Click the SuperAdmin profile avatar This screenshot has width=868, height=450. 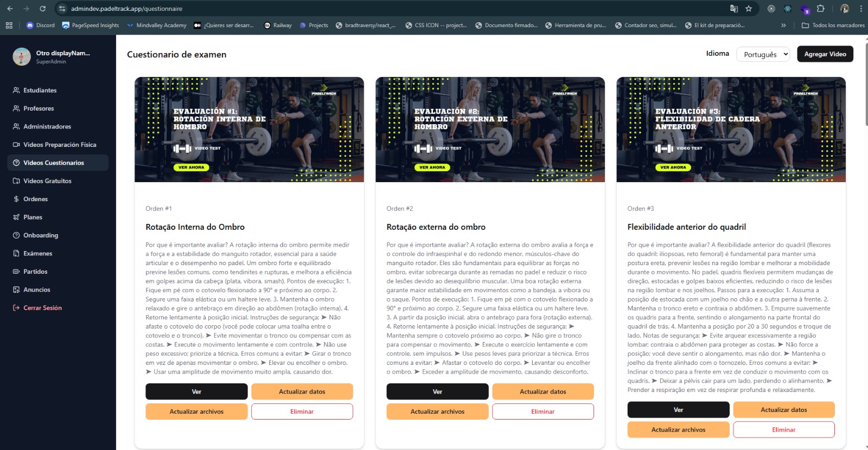[22, 57]
